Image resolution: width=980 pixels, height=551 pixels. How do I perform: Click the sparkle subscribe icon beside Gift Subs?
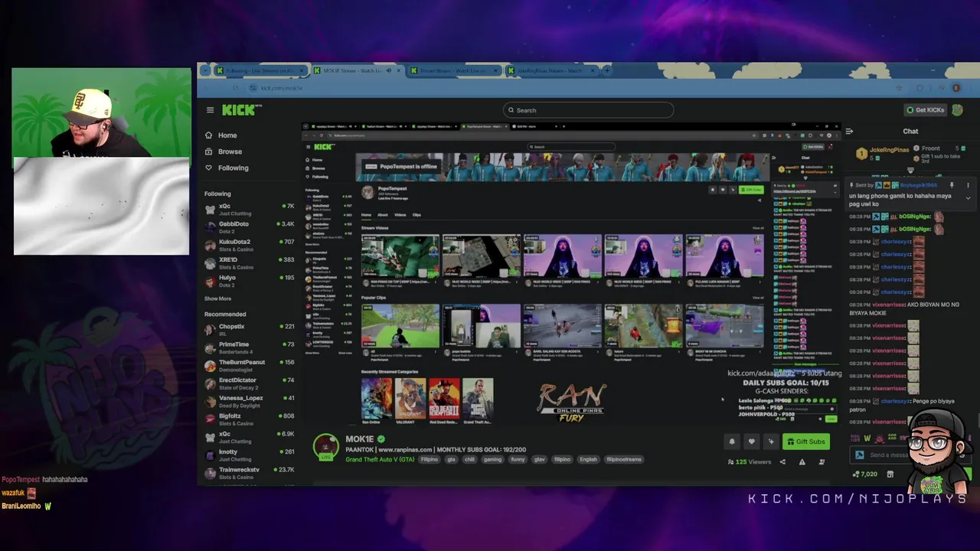(x=771, y=442)
